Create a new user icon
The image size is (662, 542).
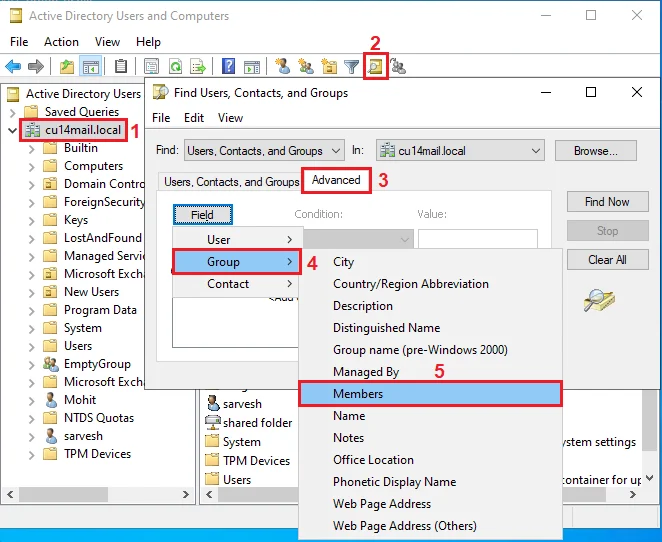pyautogui.click(x=282, y=66)
